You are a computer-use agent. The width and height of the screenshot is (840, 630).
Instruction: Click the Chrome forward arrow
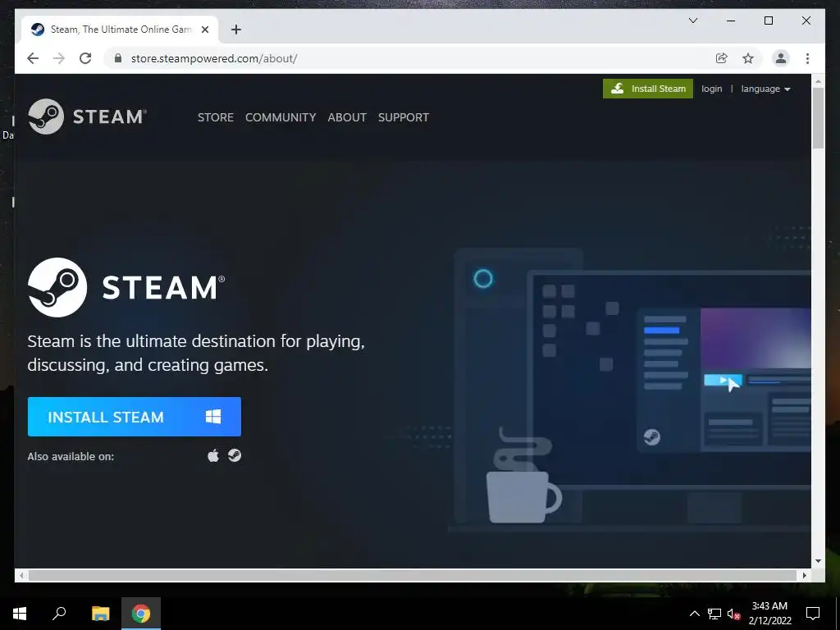(x=59, y=58)
